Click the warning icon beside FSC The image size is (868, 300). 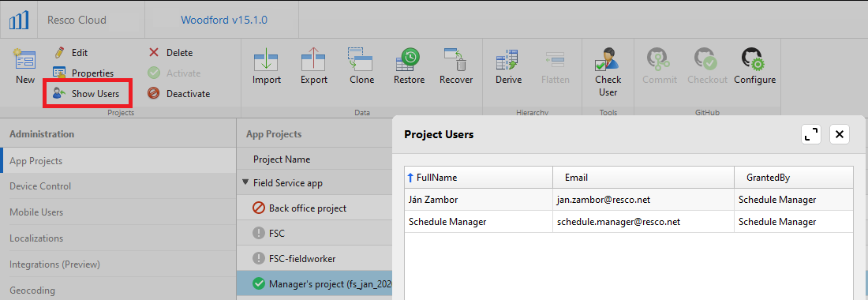[259, 233]
